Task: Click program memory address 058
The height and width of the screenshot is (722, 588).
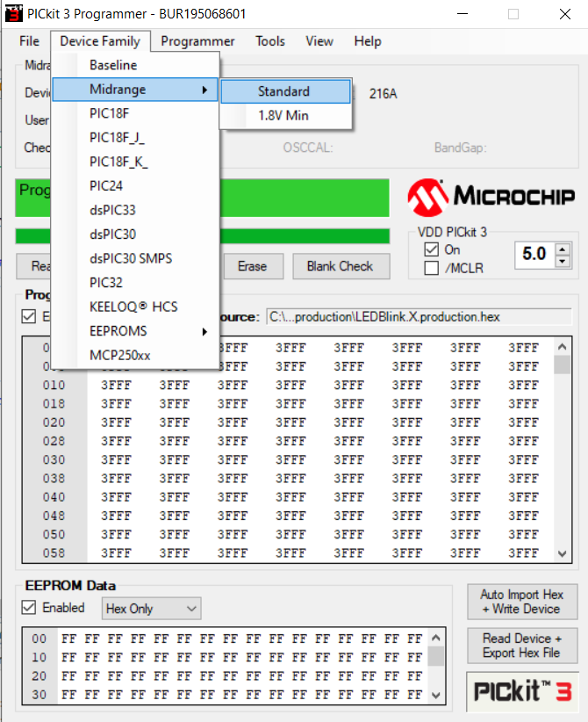Action: (x=54, y=553)
